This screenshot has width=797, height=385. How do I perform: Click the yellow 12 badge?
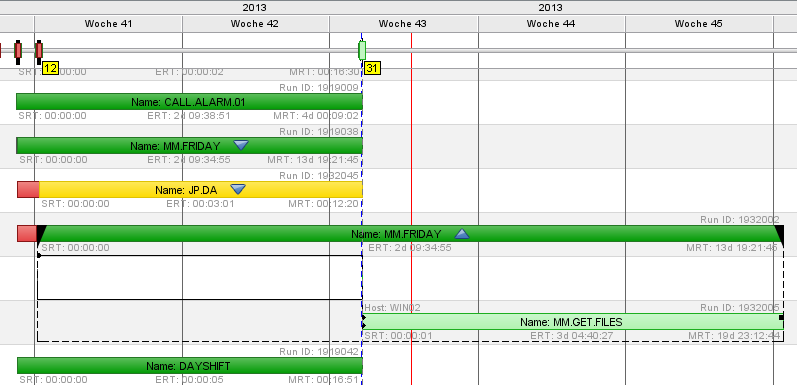pos(50,68)
